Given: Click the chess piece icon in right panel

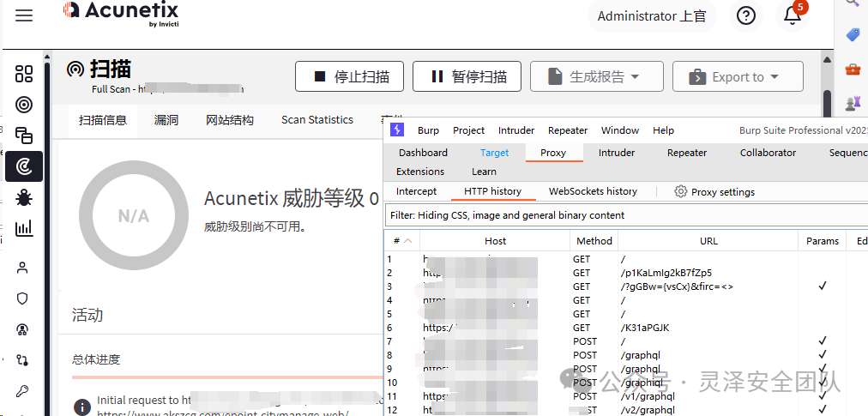Looking at the screenshot, I should point(853,102).
